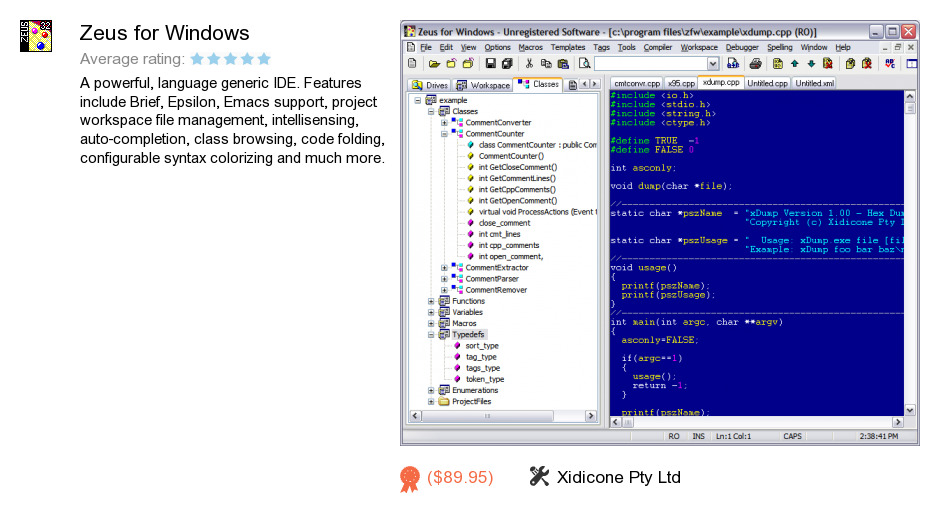Open the search text dropdown arrow

(712, 64)
